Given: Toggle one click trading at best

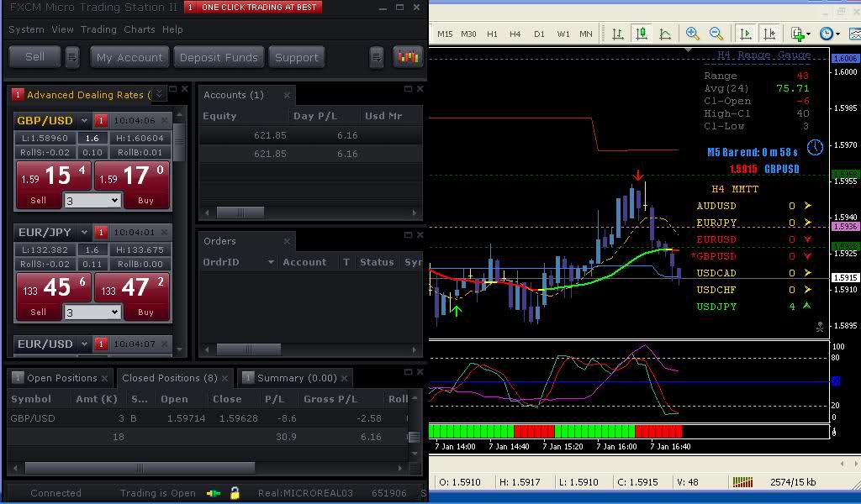Looking at the screenshot, I should (252, 8).
